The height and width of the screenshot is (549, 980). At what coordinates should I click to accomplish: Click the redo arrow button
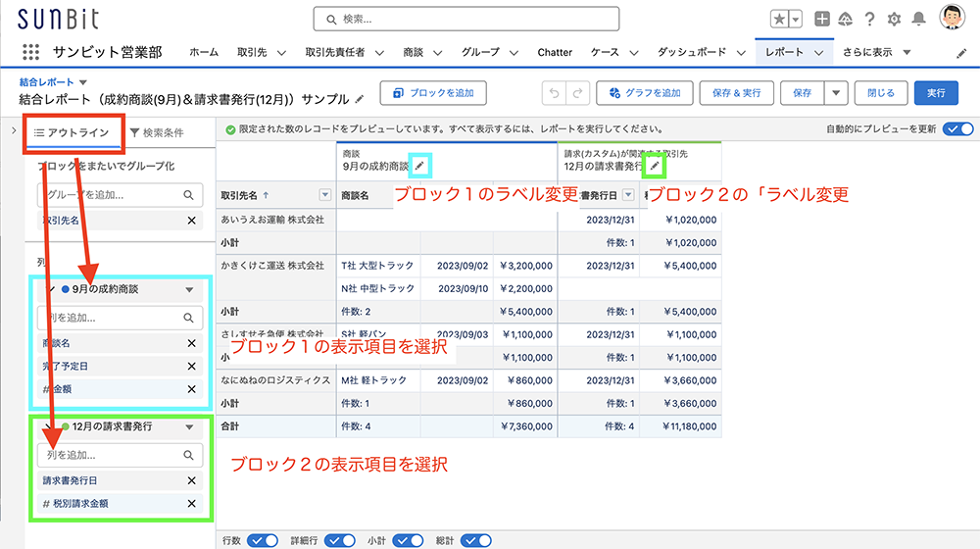point(577,93)
